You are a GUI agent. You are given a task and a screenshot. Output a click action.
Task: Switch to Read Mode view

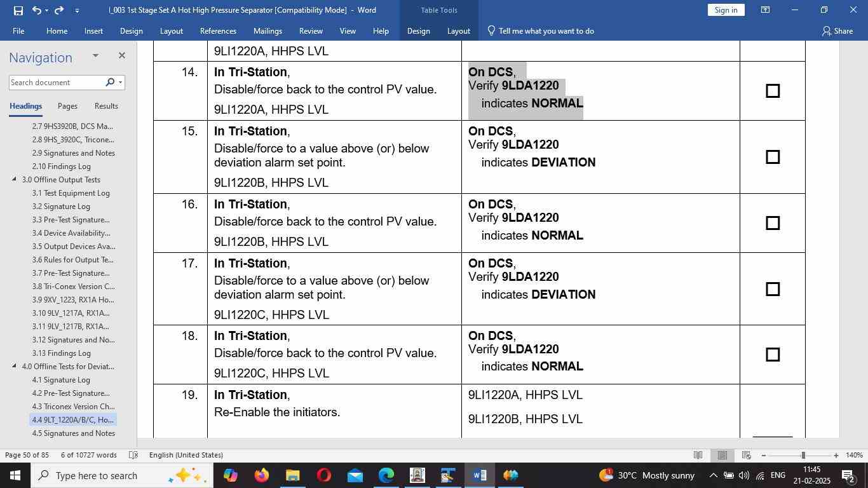698,455
